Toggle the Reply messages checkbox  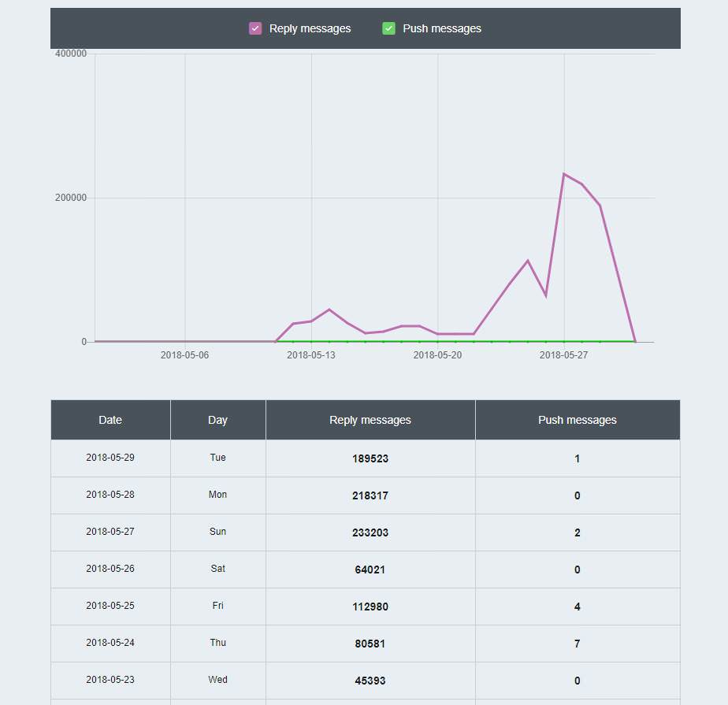pyautogui.click(x=255, y=28)
